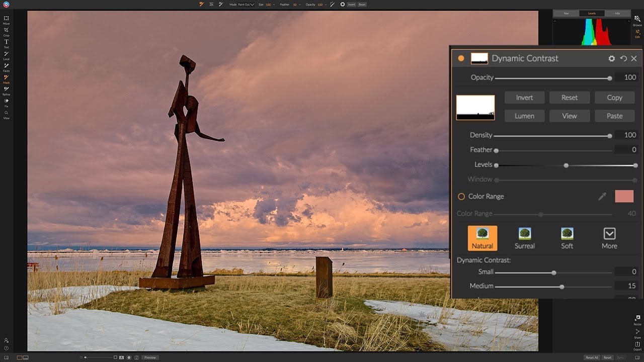Toggle the left panel visibility icon

click(6, 357)
